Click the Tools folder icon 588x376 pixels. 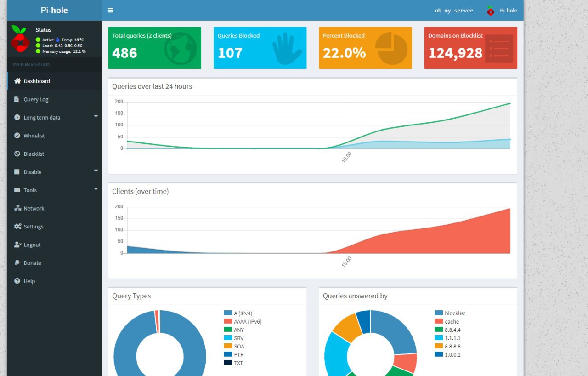tap(17, 190)
